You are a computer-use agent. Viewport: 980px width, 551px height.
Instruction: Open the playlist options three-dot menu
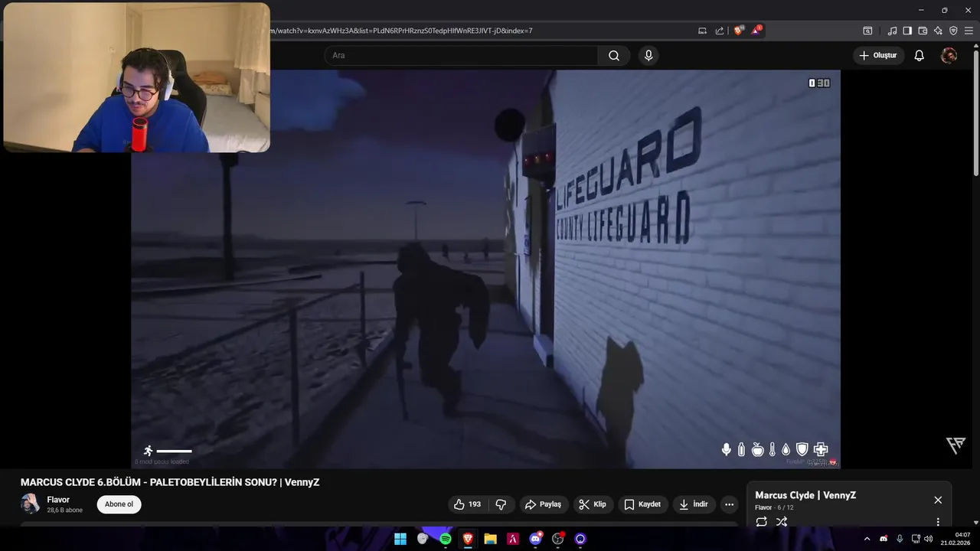click(938, 522)
